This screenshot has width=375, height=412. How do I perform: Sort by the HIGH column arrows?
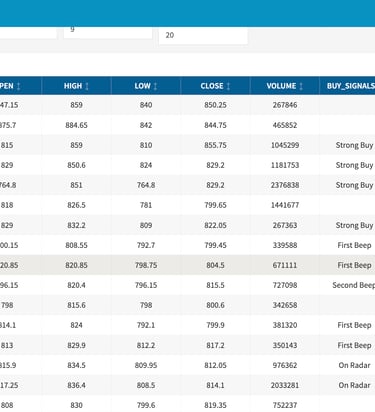(x=87, y=86)
